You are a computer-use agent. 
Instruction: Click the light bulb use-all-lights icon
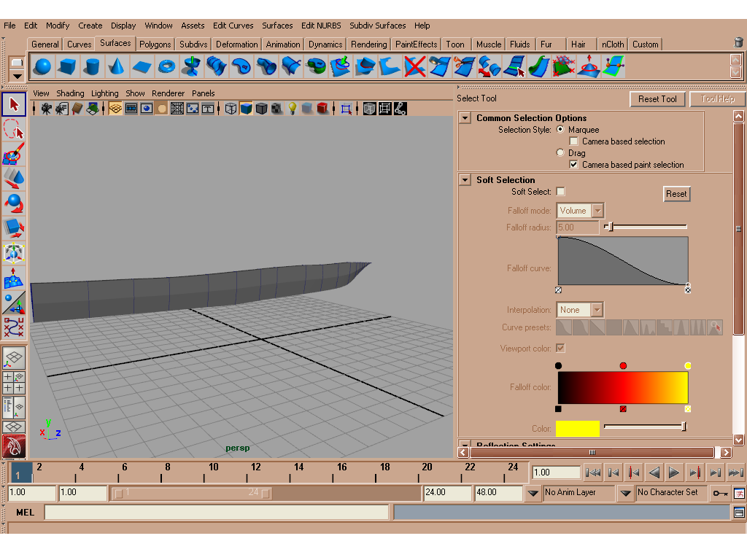(293, 109)
